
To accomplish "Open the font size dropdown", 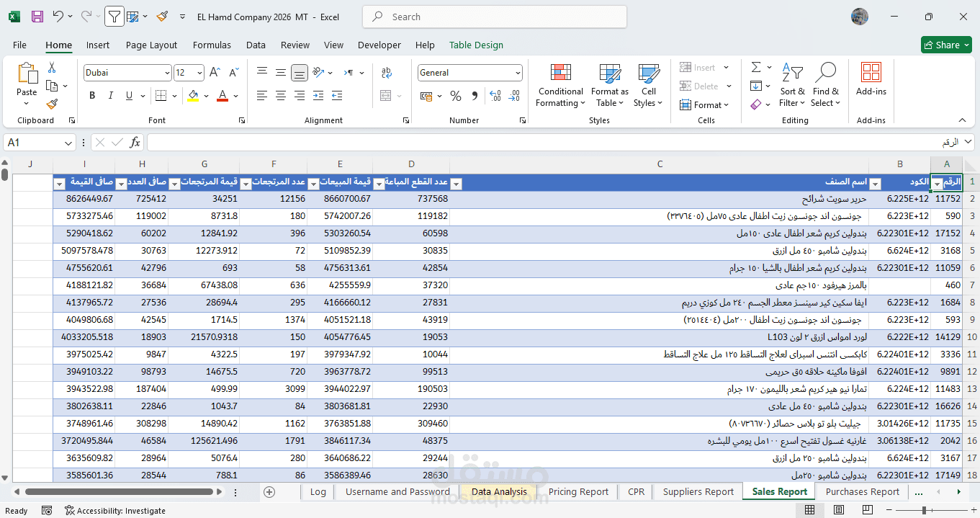I will pos(199,73).
